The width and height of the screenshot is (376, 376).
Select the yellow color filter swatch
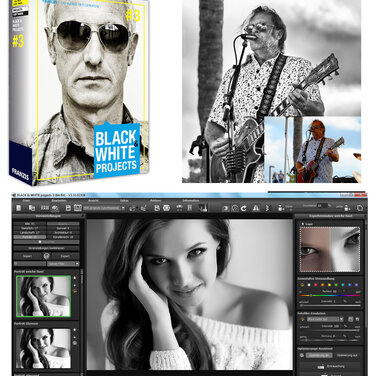pos(329,285)
